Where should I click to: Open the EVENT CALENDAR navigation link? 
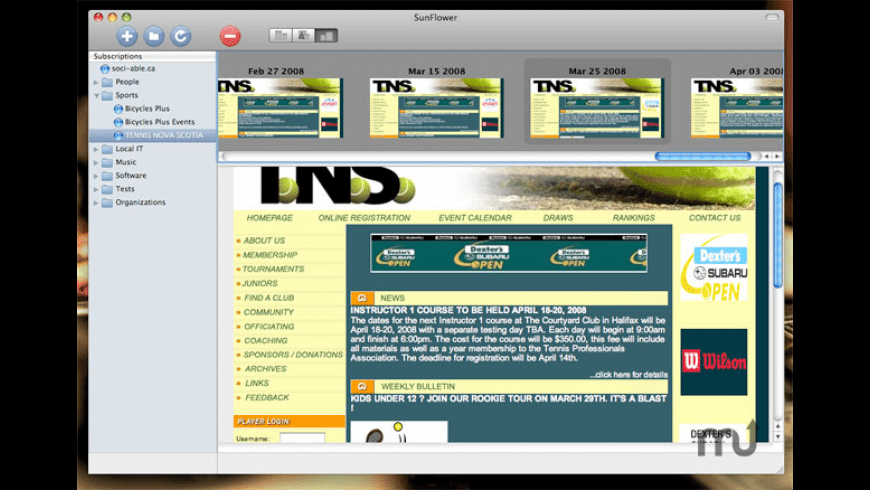[x=475, y=218]
